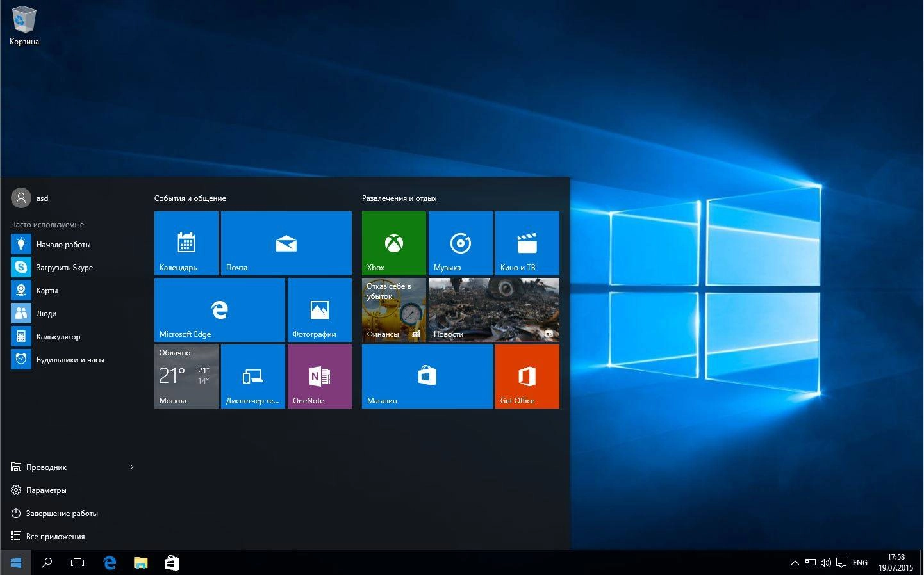Open the Phone Companion (Диспетчер те...) tile
The height and width of the screenshot is (575, 924).
pos(253,377)
